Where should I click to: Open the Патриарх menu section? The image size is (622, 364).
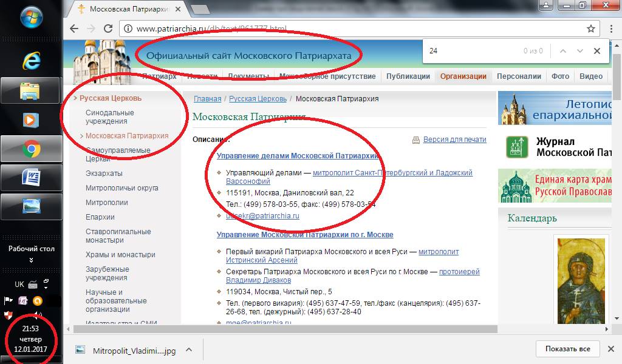click(159, 76)
